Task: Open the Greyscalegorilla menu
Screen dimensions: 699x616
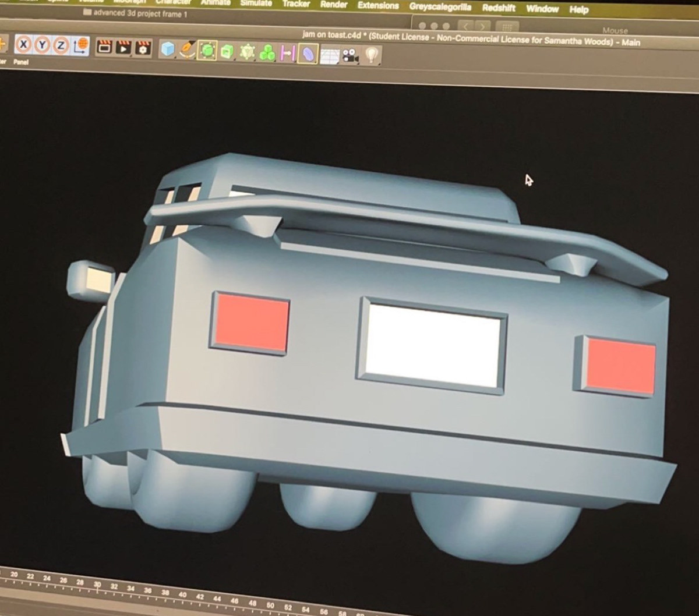Action: coord(440,7)
